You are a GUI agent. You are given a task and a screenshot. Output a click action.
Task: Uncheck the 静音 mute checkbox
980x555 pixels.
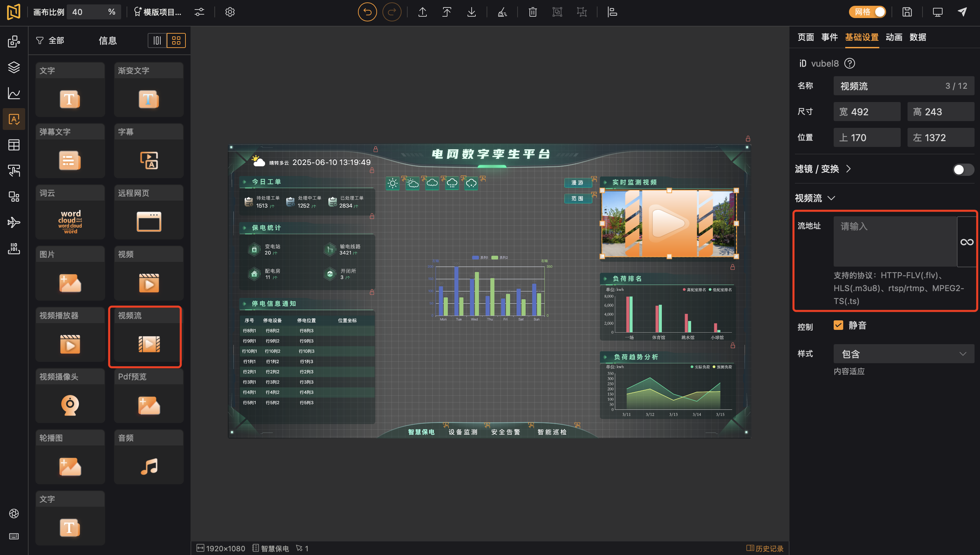click(x=838, y=325)
